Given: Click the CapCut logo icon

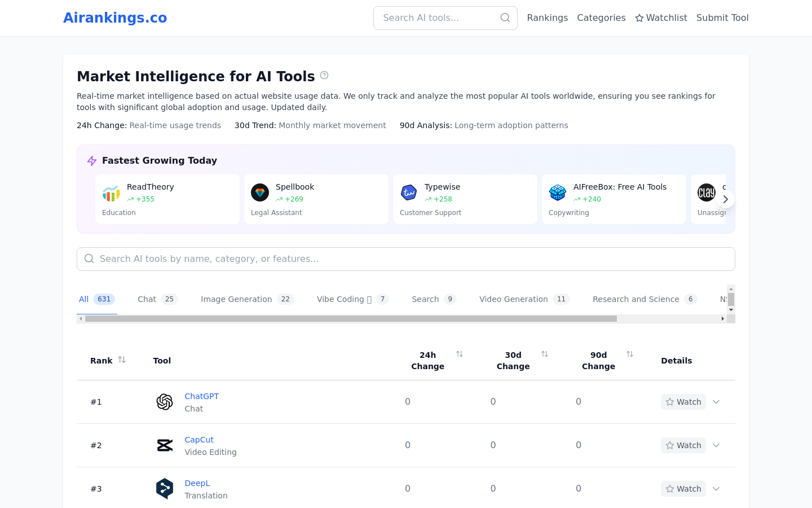Looking at the screenshot, I should pos(165,445).
